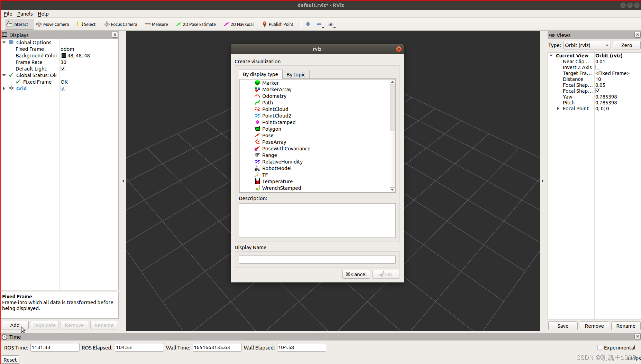641x364 pixels.
Task: Click the blue plus add-tool icon
Action: (308, 24)
